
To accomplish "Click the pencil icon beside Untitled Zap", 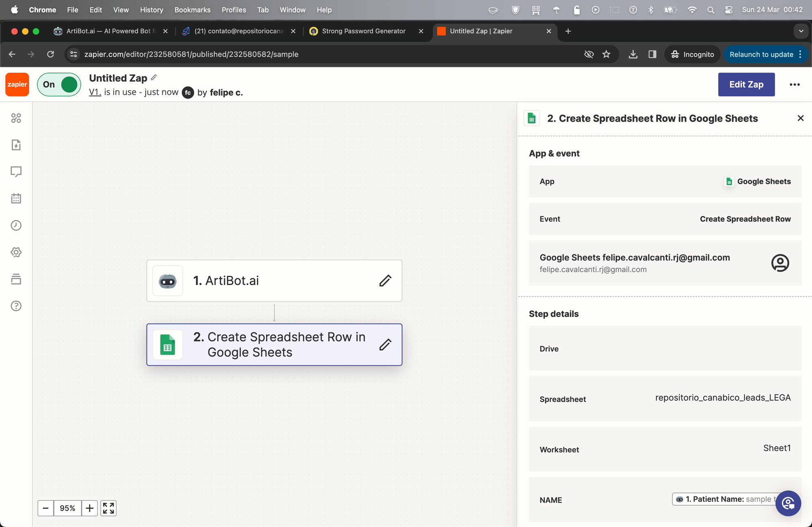I will point(154,77).
